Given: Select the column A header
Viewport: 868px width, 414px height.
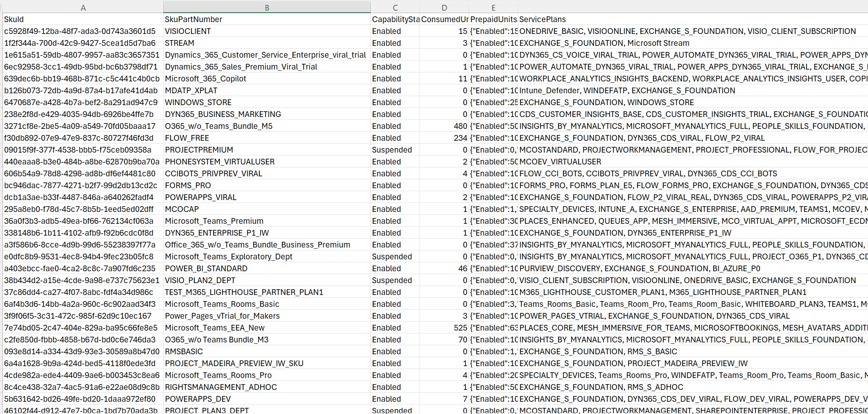Looking at the screenshot, I should (83, 7).
